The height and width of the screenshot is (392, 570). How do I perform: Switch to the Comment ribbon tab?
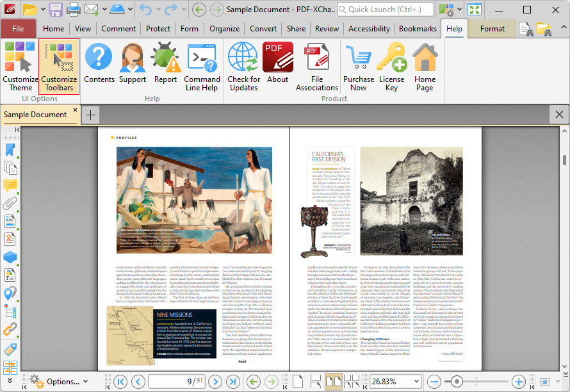[118, 29]
